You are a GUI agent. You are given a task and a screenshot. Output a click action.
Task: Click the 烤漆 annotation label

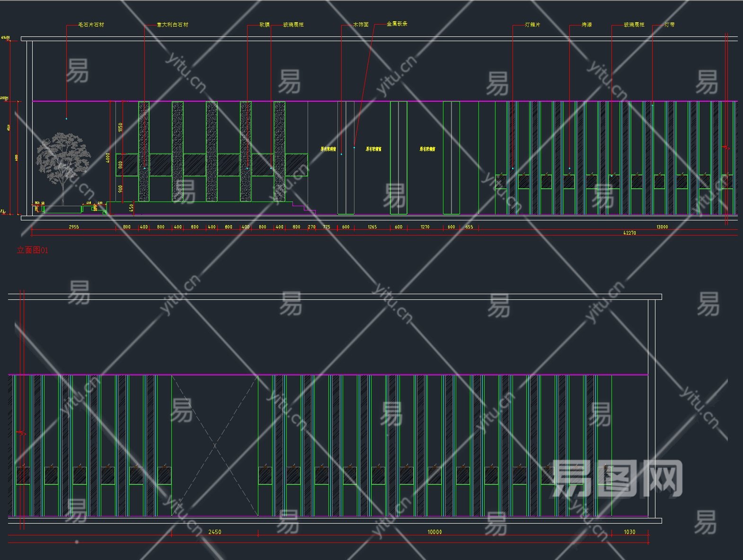tap(587, 25)
